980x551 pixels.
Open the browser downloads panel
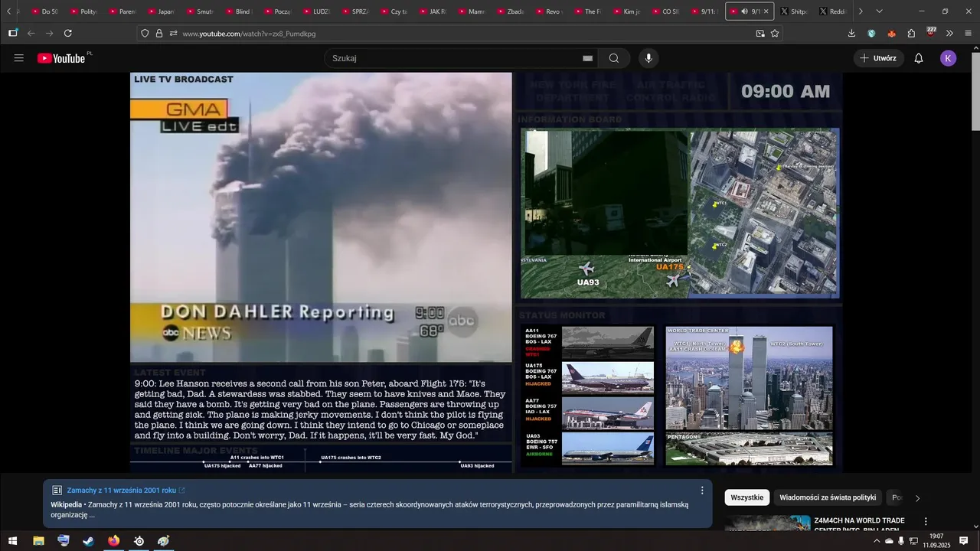(852, 34)
